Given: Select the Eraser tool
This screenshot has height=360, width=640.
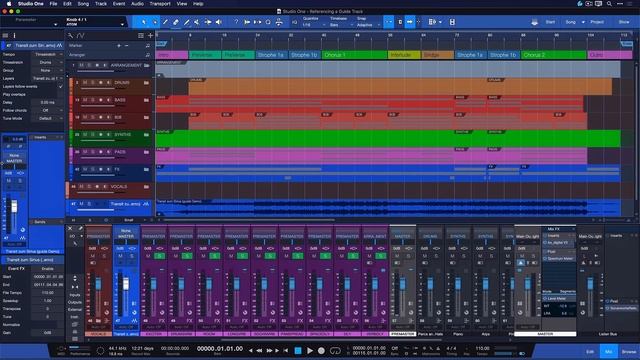Looking at the screenshot, I should pyautogui.click(x=176, y=22).
